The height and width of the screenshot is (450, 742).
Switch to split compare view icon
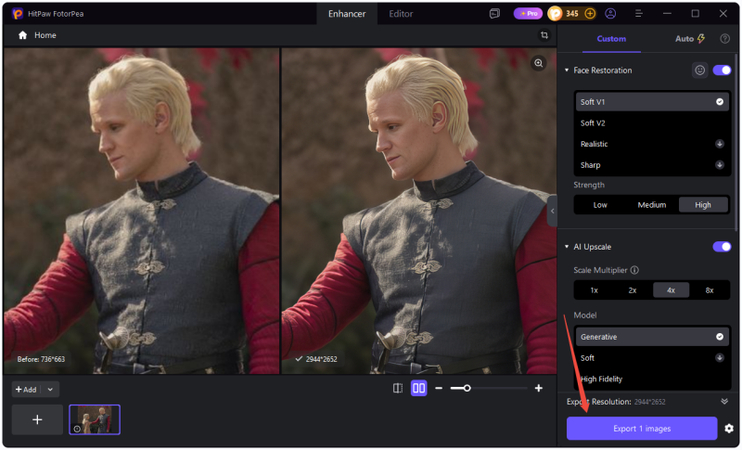(x=398, y=388)
